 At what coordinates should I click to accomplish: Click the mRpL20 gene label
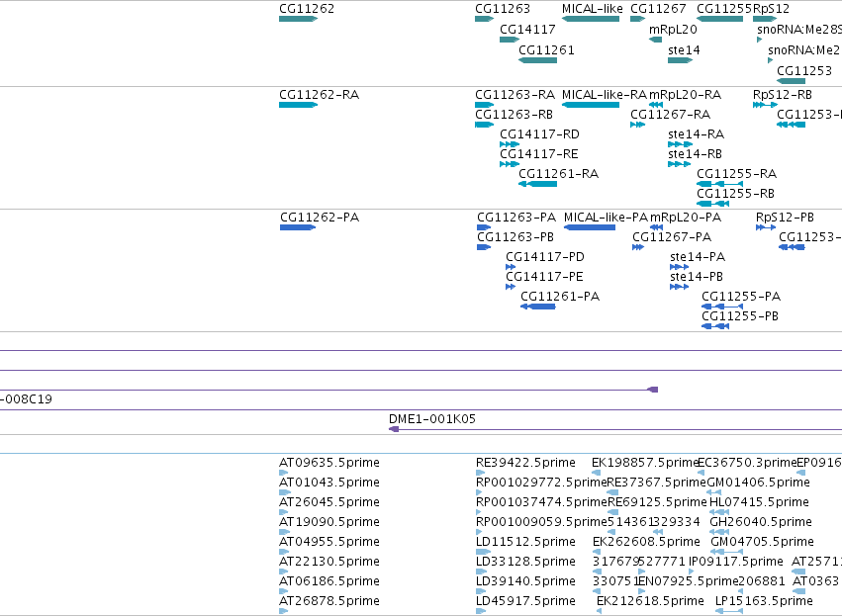(673, 30)
